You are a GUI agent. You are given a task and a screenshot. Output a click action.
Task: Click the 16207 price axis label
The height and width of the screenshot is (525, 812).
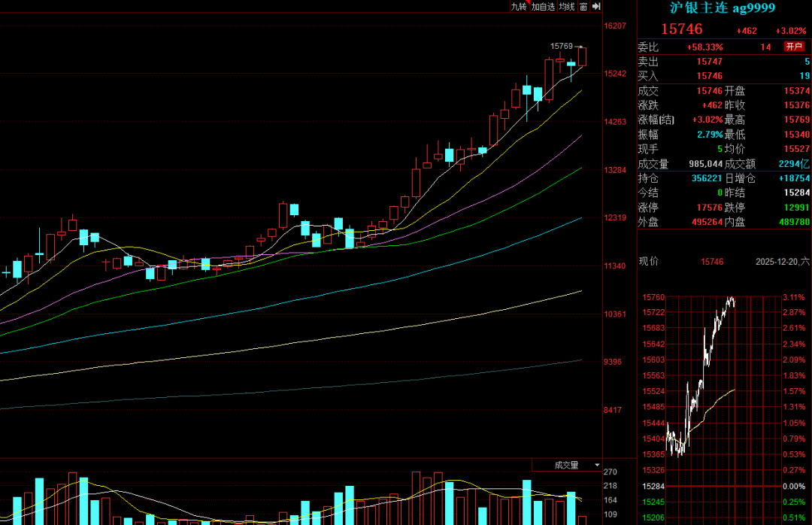(615, 26)
